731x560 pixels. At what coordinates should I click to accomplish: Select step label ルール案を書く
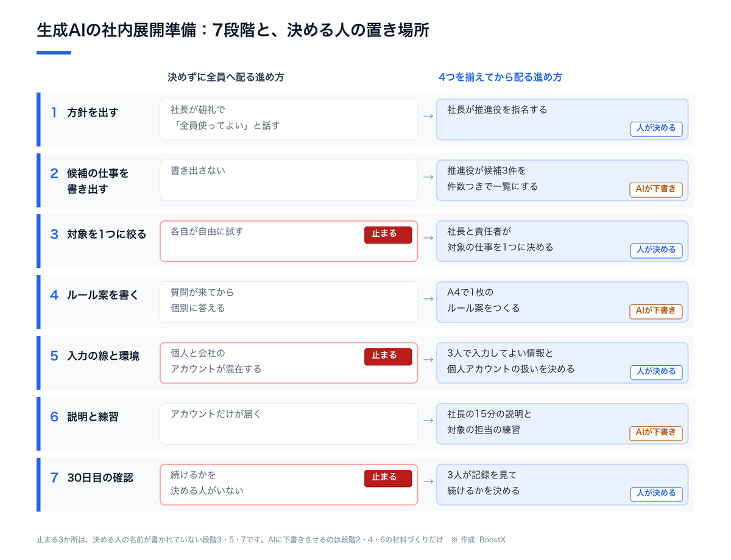point(103,295)
